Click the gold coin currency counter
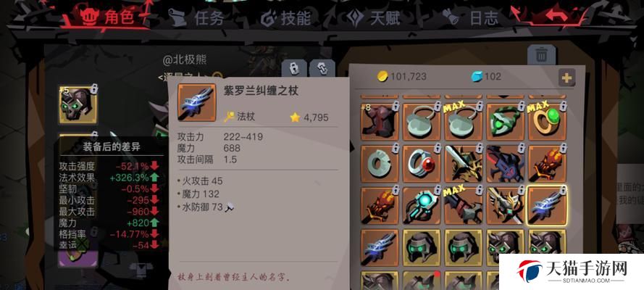The height and width of the screenshot is (290, 644). [402, 76]
